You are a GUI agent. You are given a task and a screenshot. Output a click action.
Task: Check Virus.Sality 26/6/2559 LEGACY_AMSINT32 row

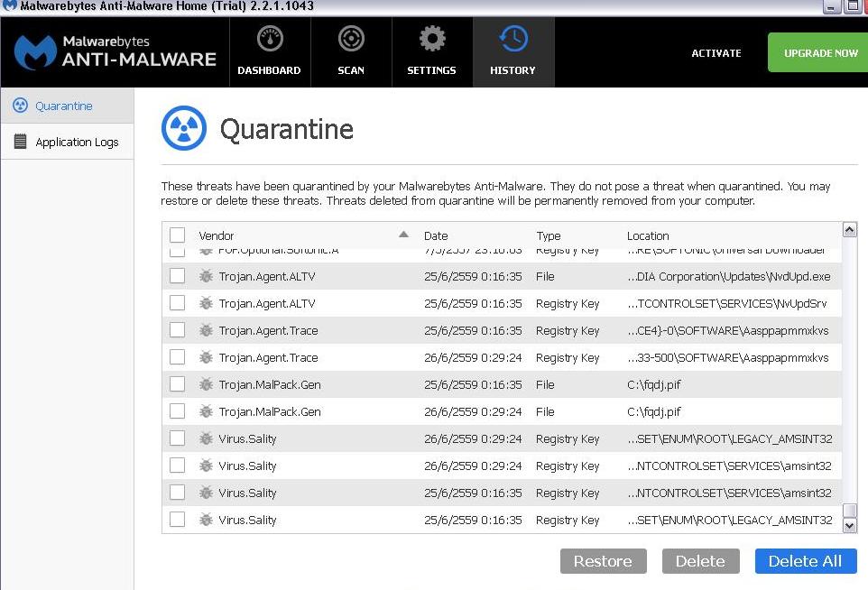[177, 438]
